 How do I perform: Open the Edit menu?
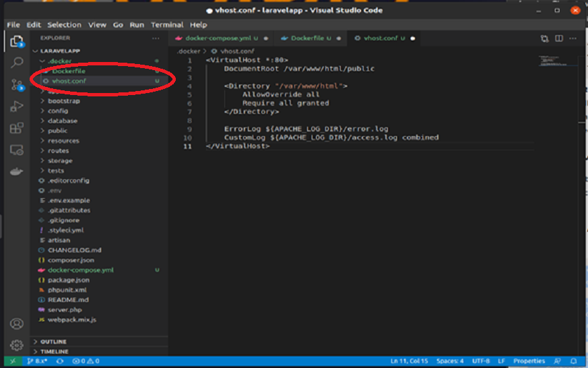point(34,25)
